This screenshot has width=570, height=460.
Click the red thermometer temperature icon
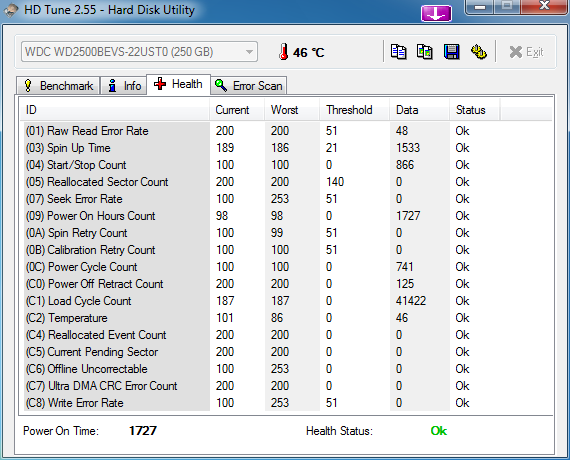click(284, 52)
